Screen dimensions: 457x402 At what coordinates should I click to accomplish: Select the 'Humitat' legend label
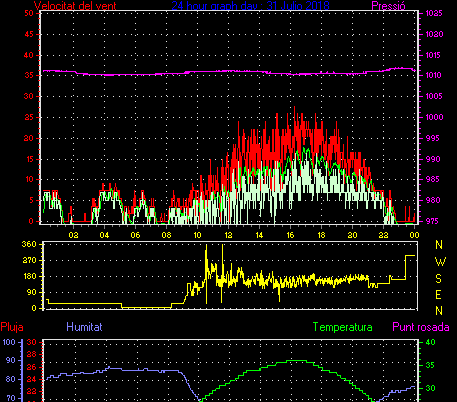[84, 327]
